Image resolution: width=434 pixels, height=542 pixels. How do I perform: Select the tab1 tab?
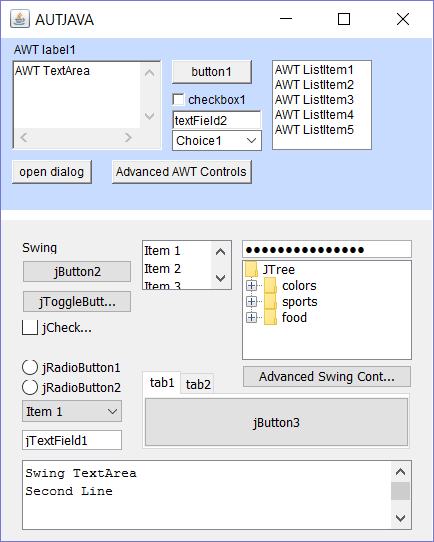[162, 383]
